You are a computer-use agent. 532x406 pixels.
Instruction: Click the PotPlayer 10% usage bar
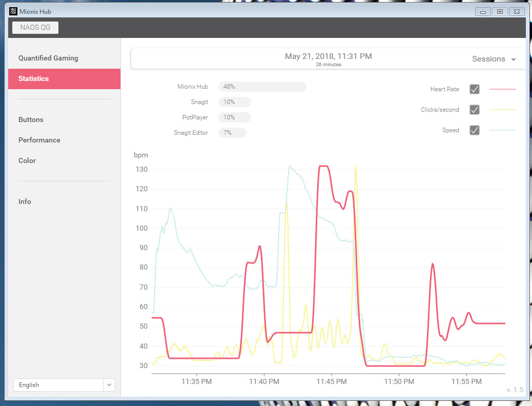click(234, 117)
